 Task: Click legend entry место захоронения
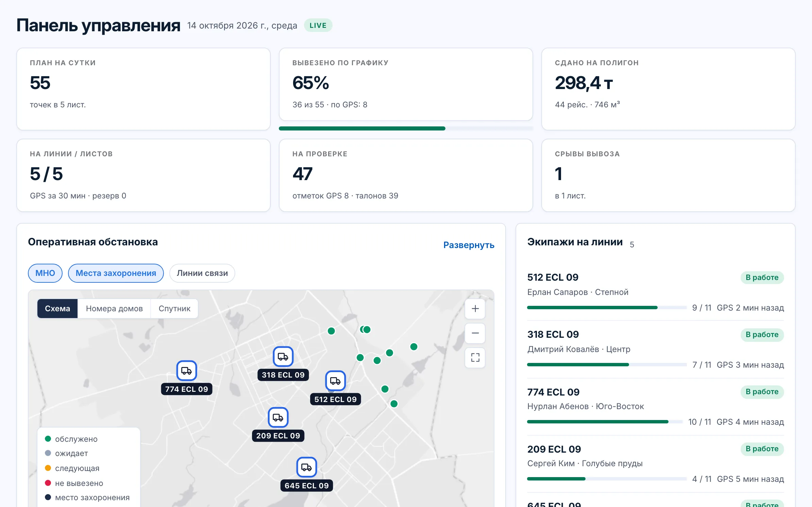pyautogui.click(x=87, y=497)
